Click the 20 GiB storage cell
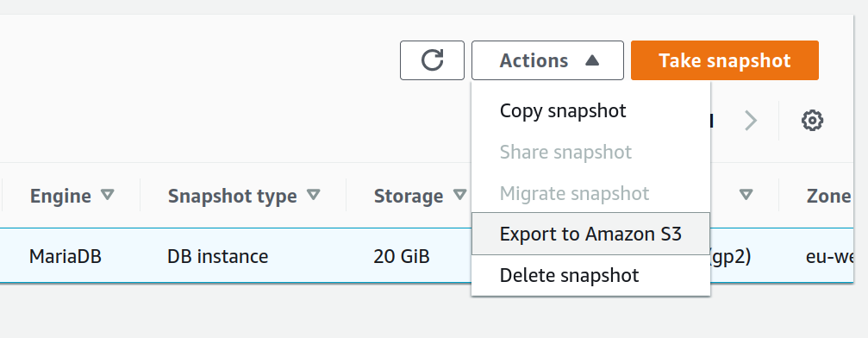 coord(402,257)
